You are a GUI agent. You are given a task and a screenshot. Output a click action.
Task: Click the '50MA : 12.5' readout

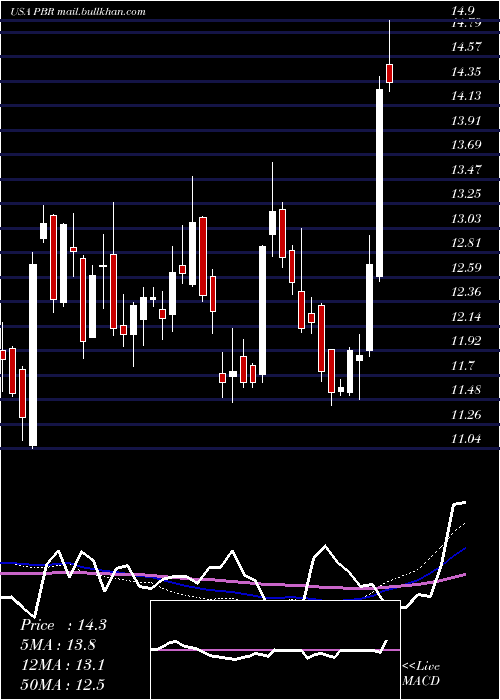pyautogui.click(x=63, y=685)
